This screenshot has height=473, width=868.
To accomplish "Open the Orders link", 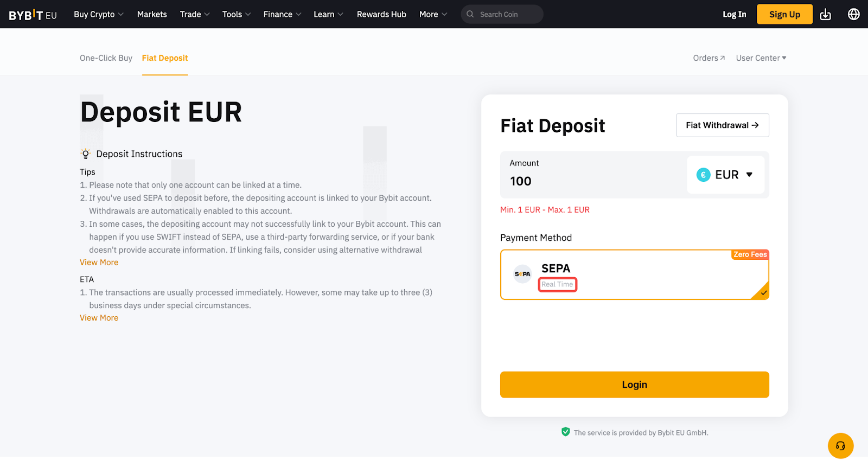I will [x=709, y=58].
